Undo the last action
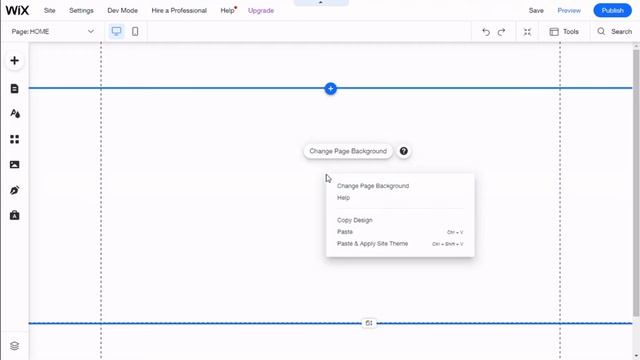This screenshot has height=360, width=640. pyautogui.click(x=486, y=32)
